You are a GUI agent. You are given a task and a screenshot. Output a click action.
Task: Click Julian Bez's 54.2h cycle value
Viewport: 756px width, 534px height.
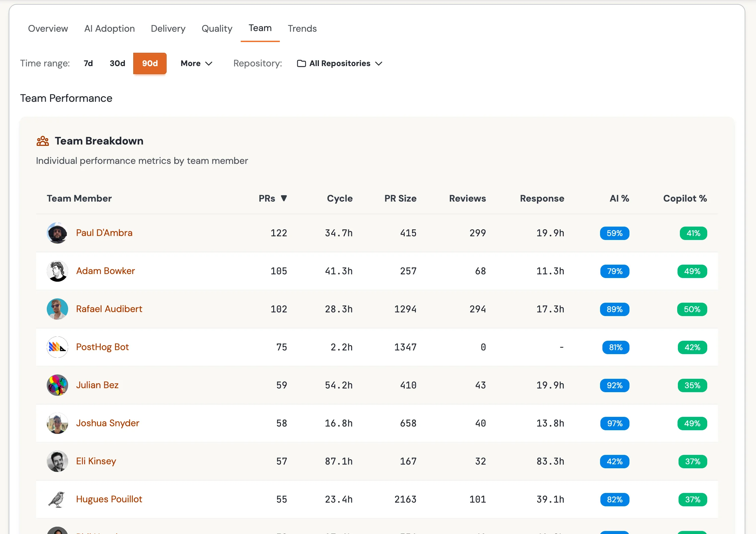click(339, 385)
